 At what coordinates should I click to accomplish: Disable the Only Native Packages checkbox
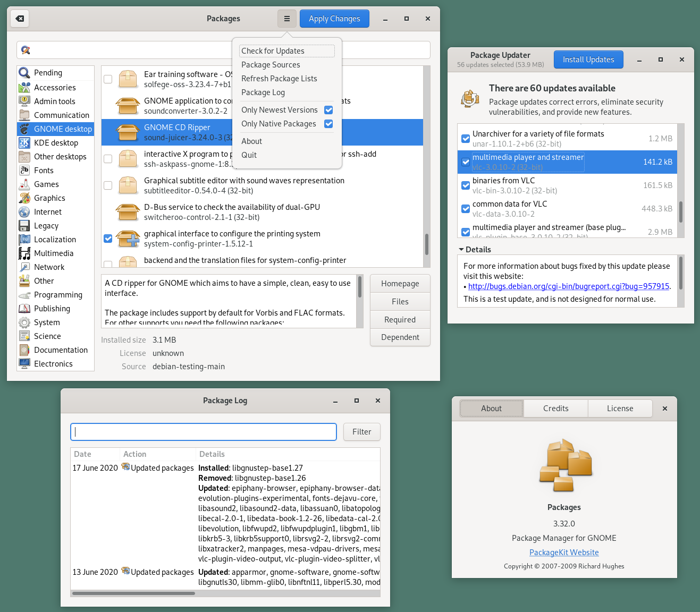pyautogui.click(x=328, y=124)
